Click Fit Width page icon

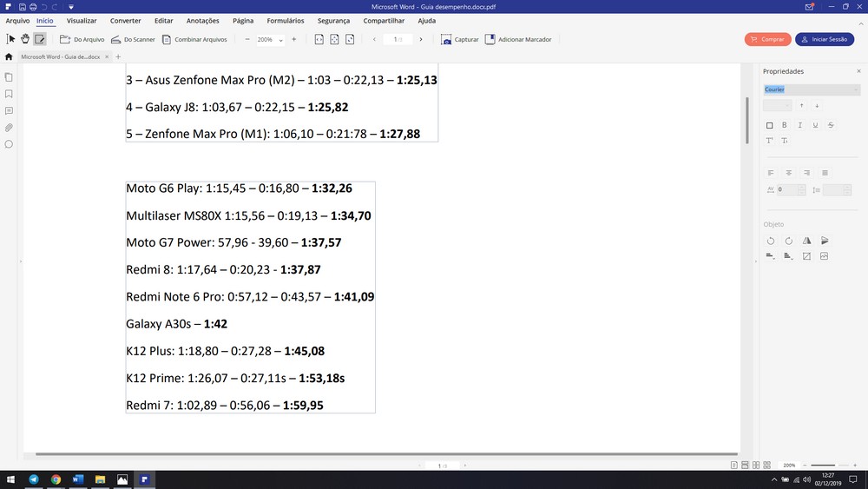[319, 39]
